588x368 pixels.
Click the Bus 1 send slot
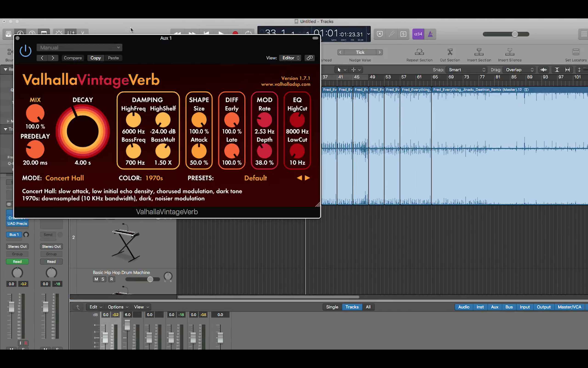(14, 235)
